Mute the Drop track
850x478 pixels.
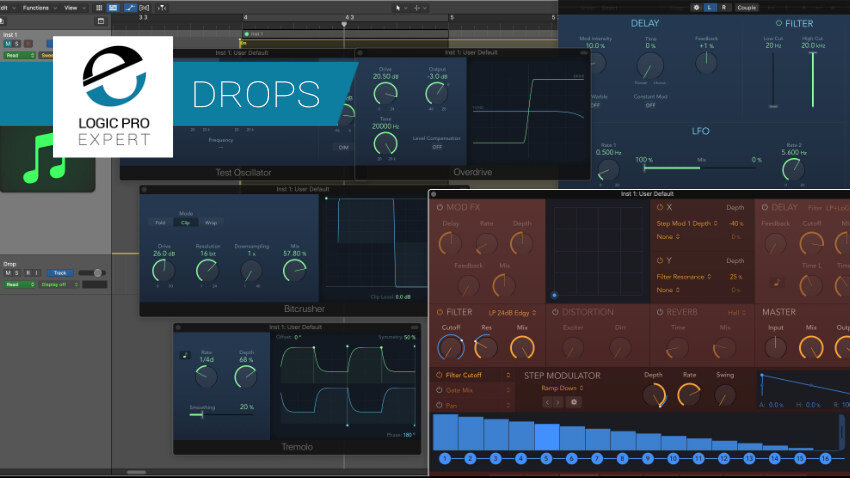coord(8,273)
